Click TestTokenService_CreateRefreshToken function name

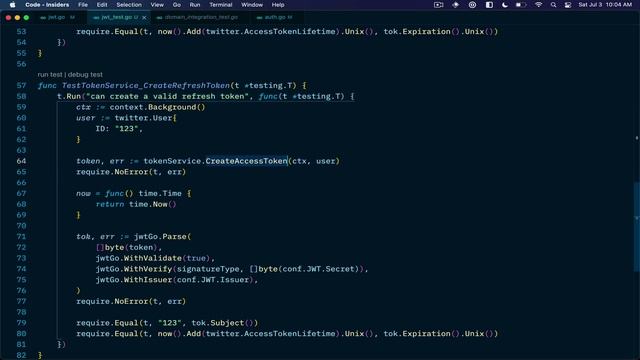tap(146, 86)
